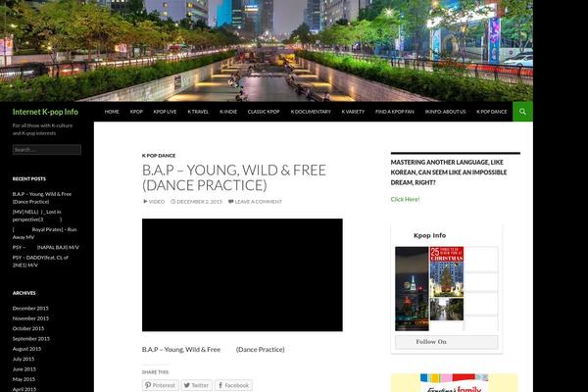This screenshot has width=588, height=392.
Task: Open IKINFO: ABOUT US page
Action: pos(445,112)
